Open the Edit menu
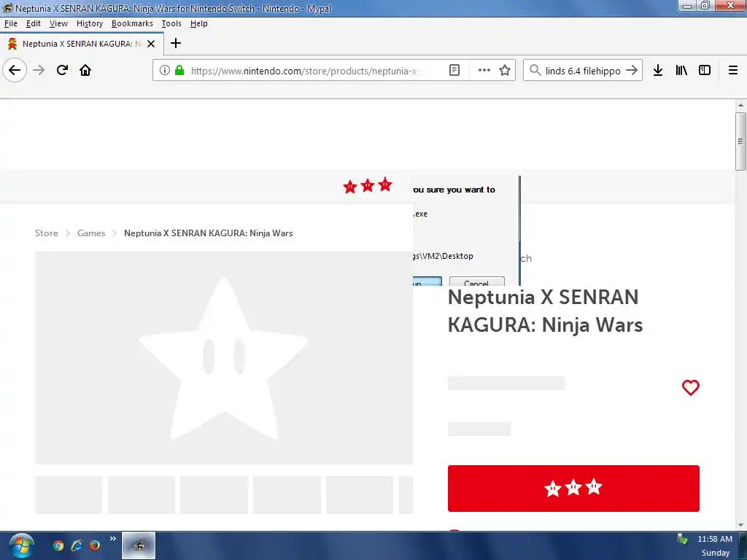Viewport: 747px width, 560px height. pos(34,23)
